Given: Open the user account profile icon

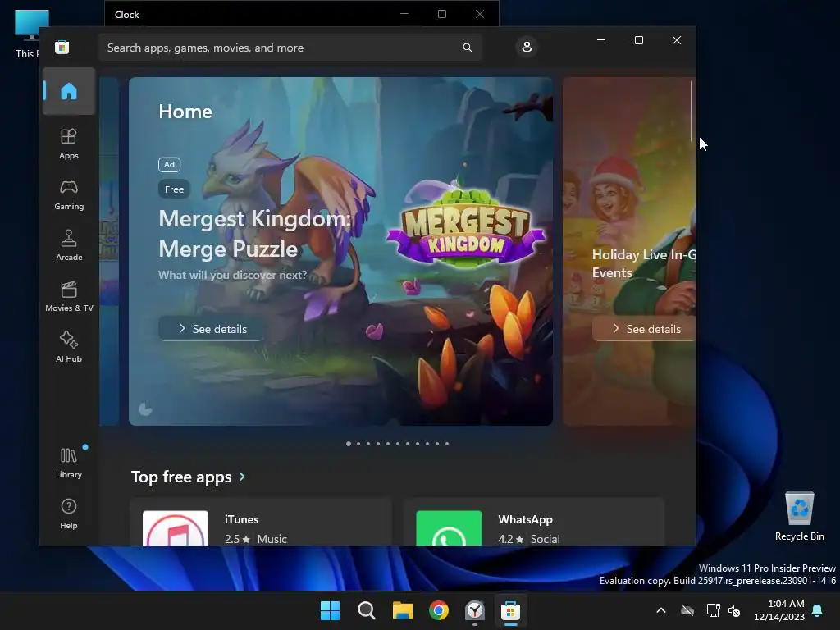Looking at the screenshot, I should coord(527,47).
